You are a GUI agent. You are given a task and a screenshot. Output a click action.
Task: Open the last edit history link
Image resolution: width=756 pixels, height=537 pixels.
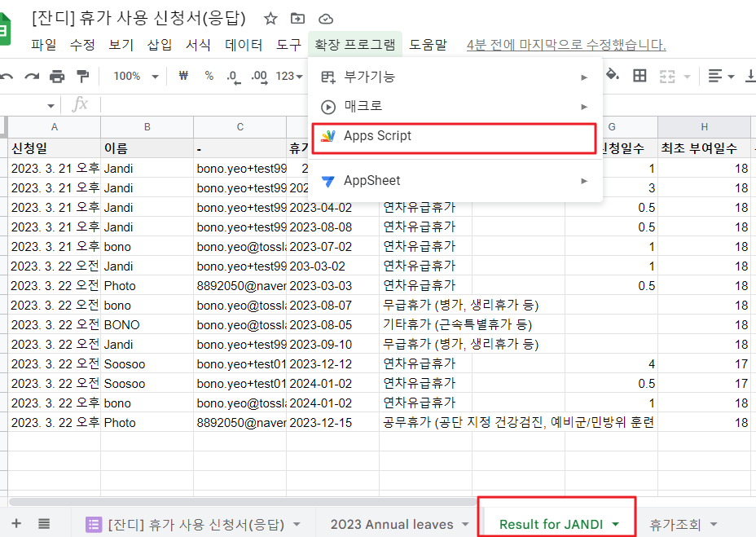click(566, 45)
